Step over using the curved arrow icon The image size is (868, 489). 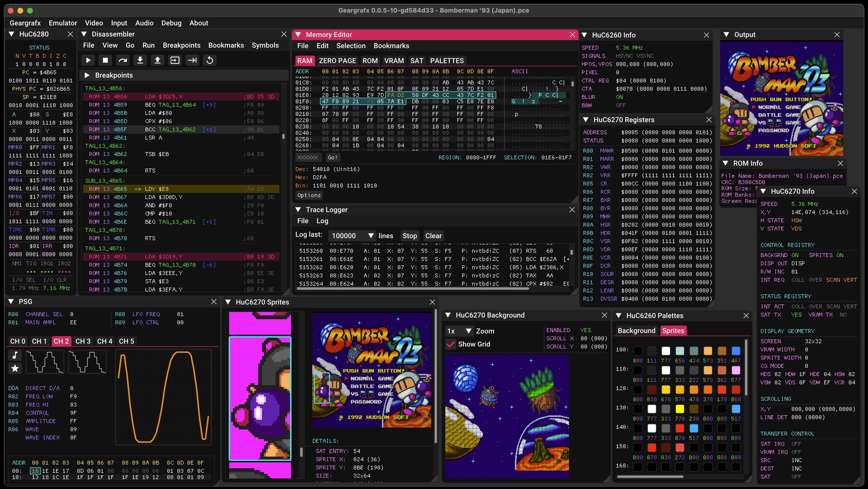click(123, 60)
